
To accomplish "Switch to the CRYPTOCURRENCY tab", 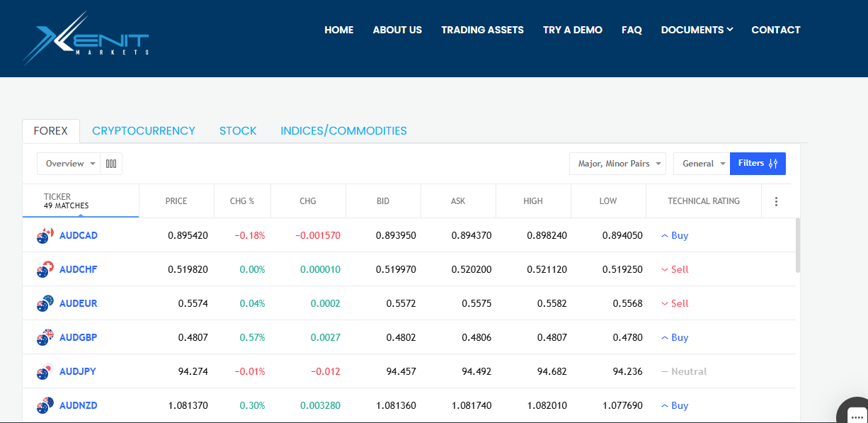I will tap(144, 131).
